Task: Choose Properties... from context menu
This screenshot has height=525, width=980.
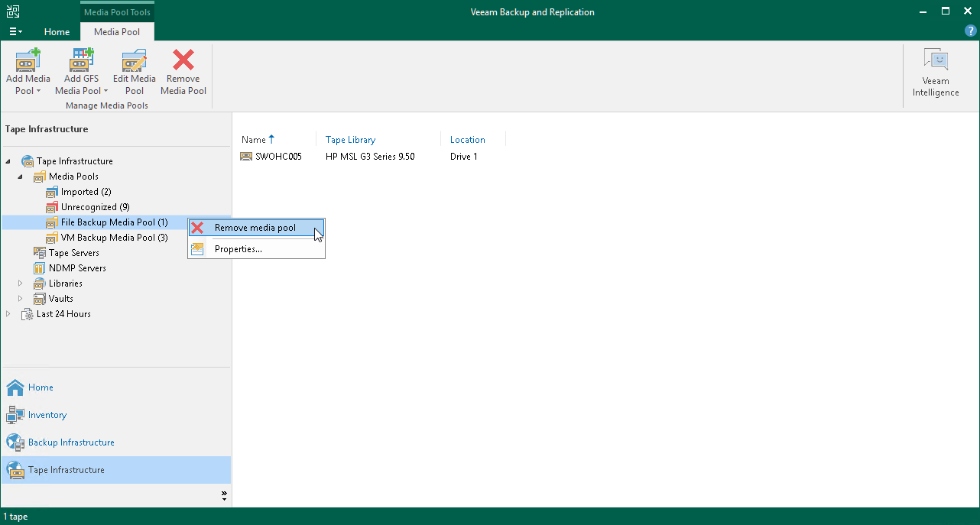Action: (x=257, y=249)
